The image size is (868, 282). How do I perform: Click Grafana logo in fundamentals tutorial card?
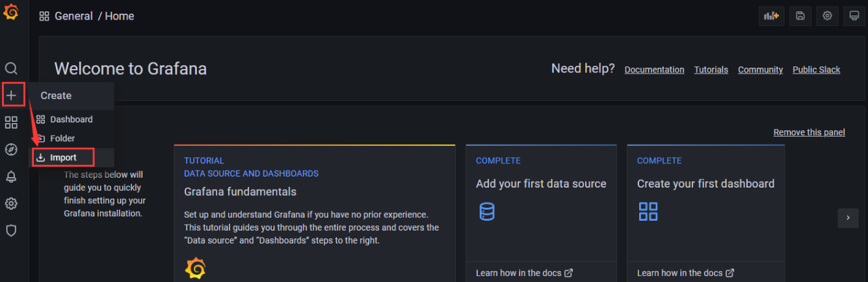[x=195, y=268]
